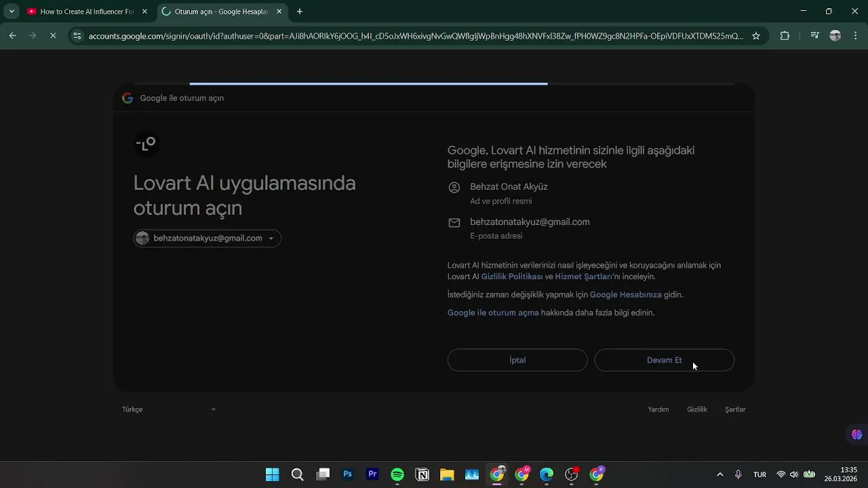Click the microphone icon in system tray

738,474
